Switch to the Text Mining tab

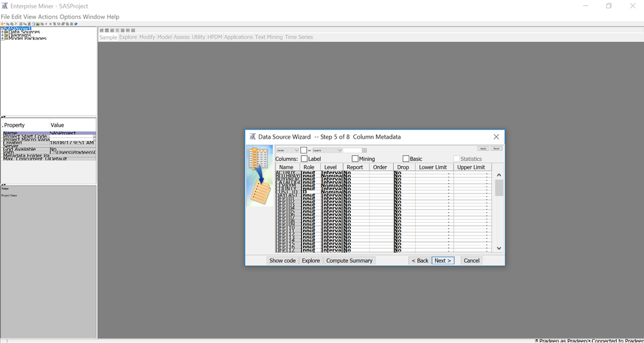[x=269, y=37]
